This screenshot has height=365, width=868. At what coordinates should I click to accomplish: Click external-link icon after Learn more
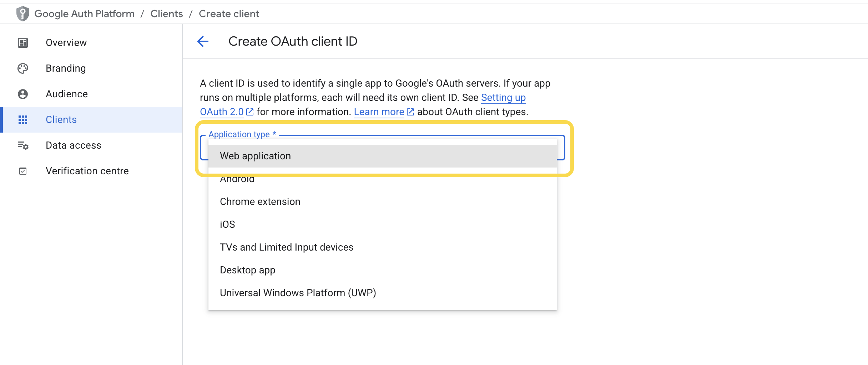[x=410, y=112]
